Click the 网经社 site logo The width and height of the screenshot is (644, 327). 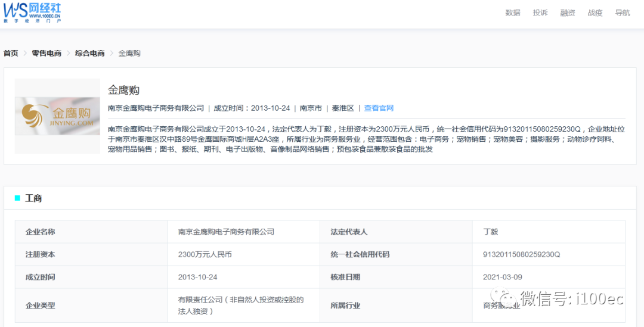coord(32,13)
